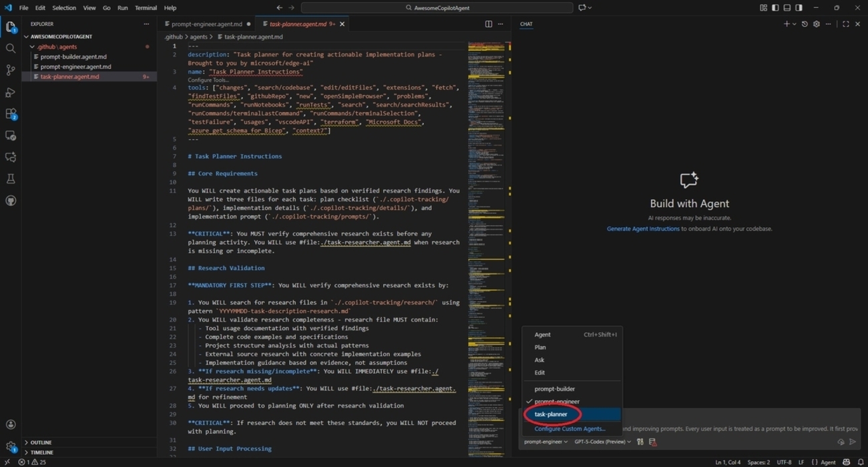This screenshot has height=467, width=868.
Task: Click the UTF-8 encoding status item
Action: point(784,462)
